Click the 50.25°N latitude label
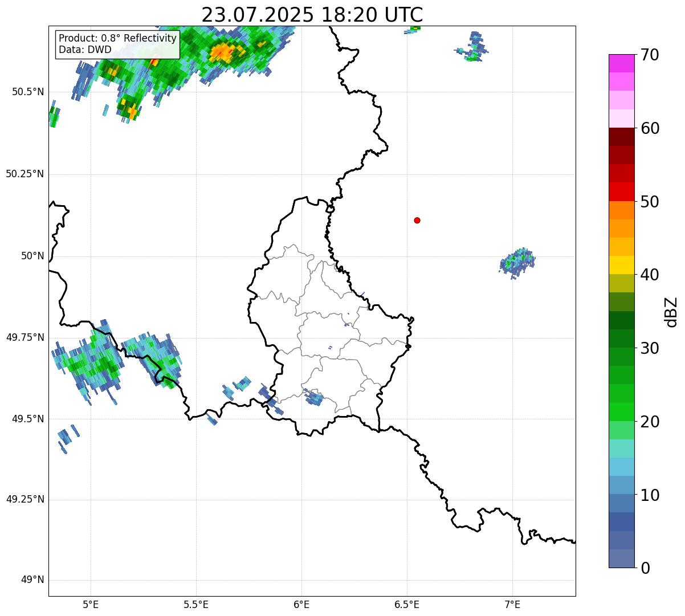 (x=25, y=174)
